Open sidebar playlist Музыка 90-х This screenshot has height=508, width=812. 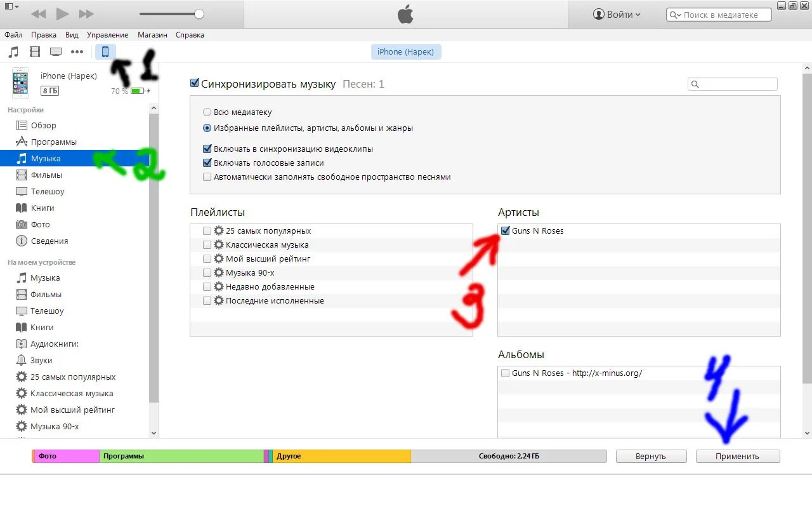tap(75, 426)
